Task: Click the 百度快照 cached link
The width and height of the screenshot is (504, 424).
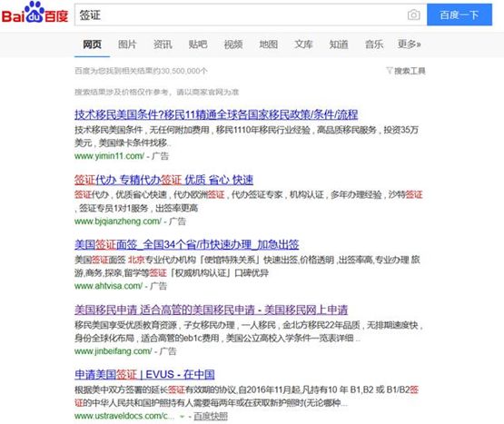Action: coord(211,417)
